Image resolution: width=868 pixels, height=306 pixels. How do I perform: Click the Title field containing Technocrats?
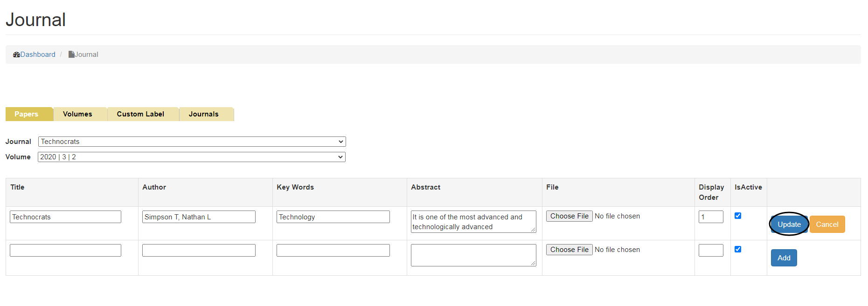65,217
